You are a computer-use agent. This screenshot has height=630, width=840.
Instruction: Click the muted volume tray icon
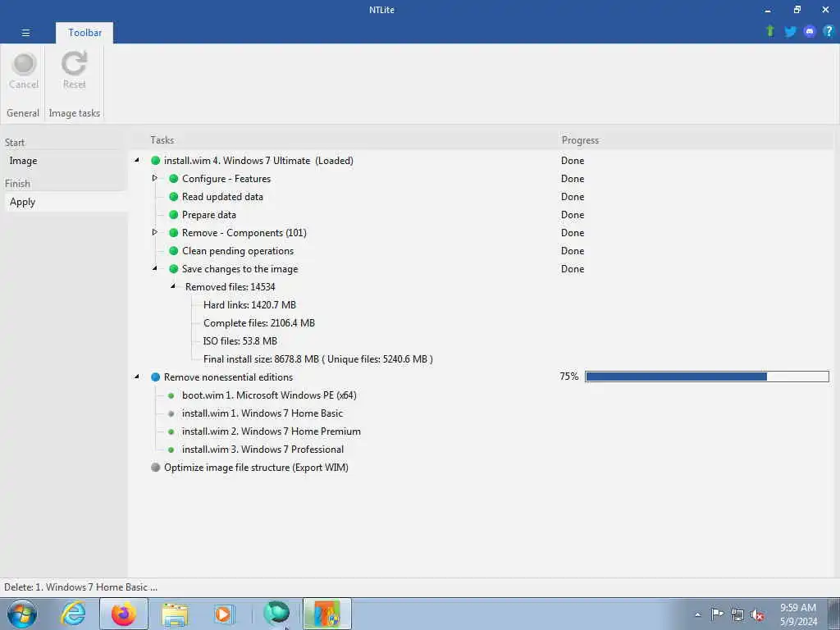757,615
